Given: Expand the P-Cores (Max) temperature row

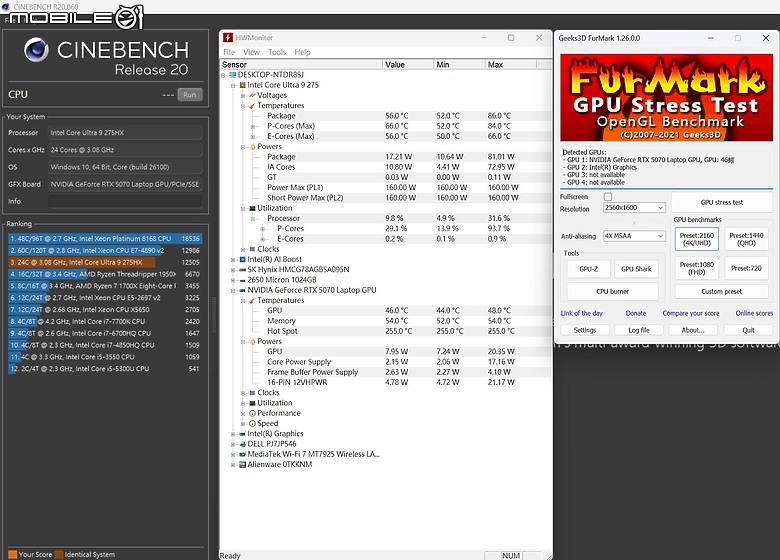Looking at the screenshot, I should (x=253, y=126).
